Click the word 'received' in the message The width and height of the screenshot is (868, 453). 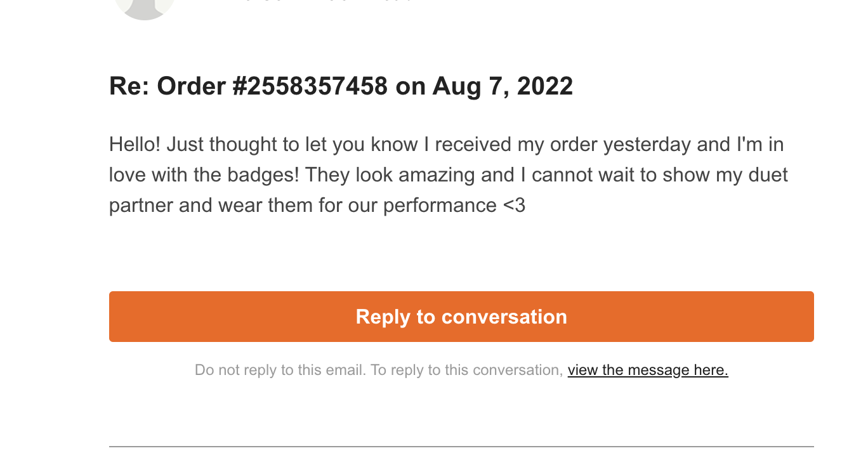[x=473, y=145]
